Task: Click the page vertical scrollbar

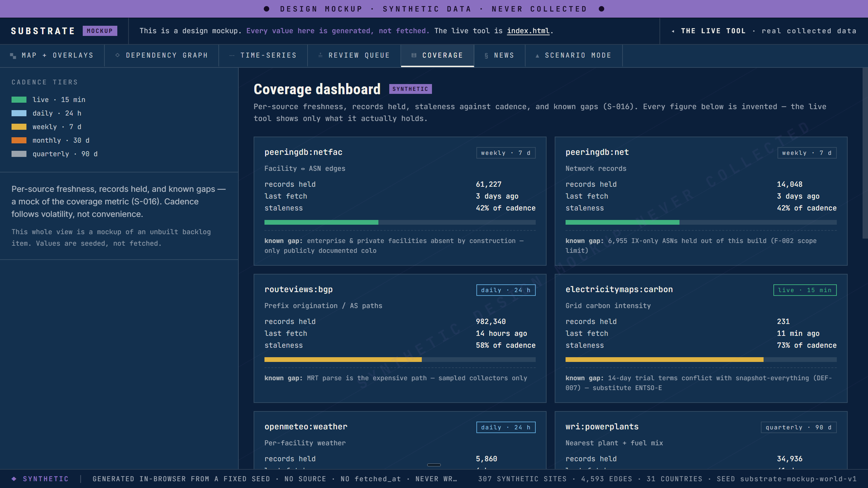Action: pos(865,153)
